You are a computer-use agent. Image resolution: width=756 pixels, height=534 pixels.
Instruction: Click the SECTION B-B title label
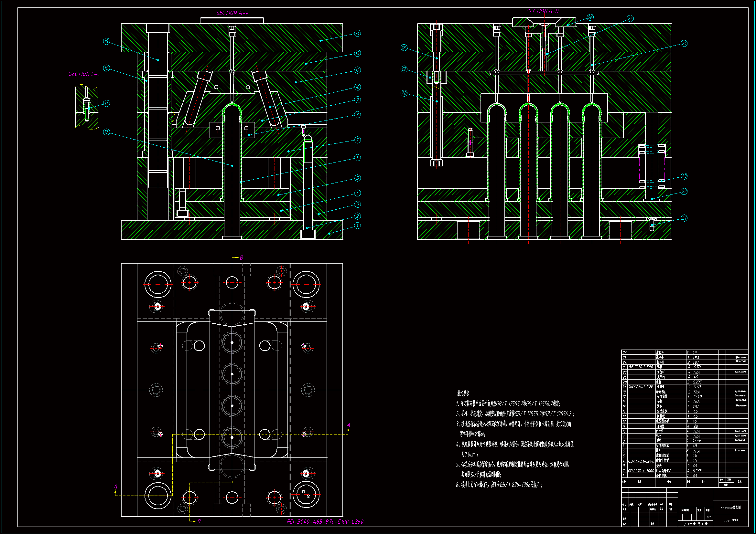coord(542,12)
